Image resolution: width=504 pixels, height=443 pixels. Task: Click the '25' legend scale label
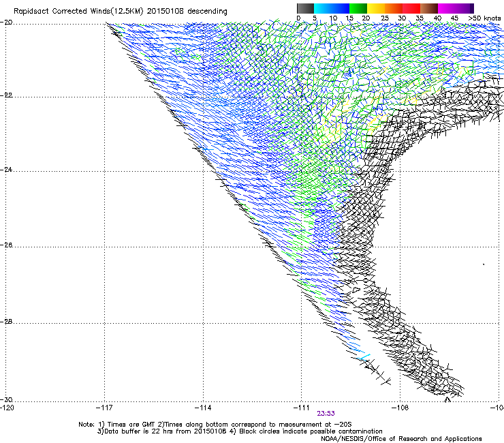coord(385,18)
